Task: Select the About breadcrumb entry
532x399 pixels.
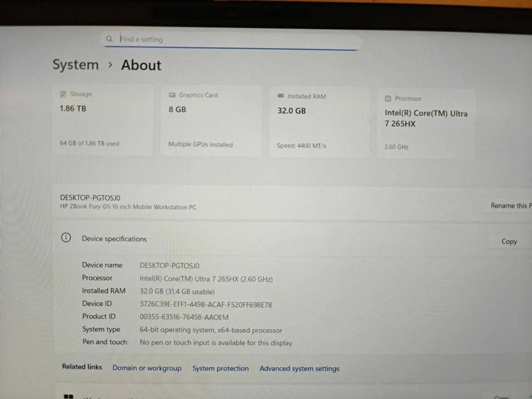Action: [141, 65]
